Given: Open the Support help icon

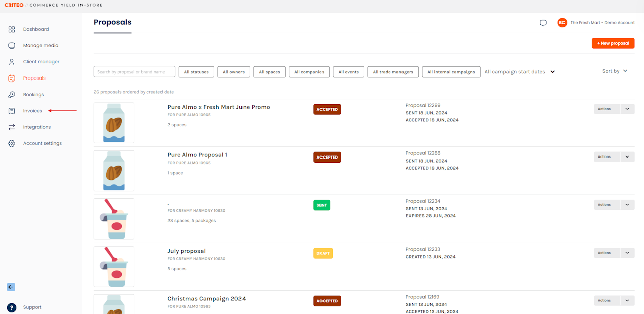Looking at the screenshot, I should 12,307.
